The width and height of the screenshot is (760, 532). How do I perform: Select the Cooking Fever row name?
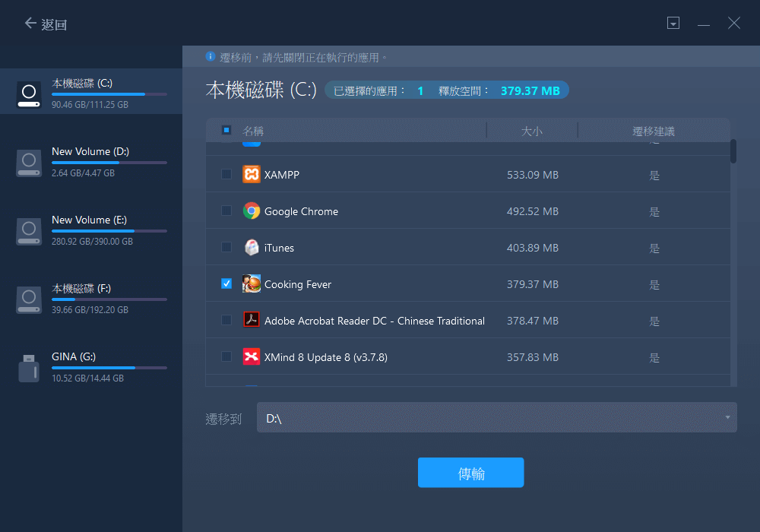(298, 284)
